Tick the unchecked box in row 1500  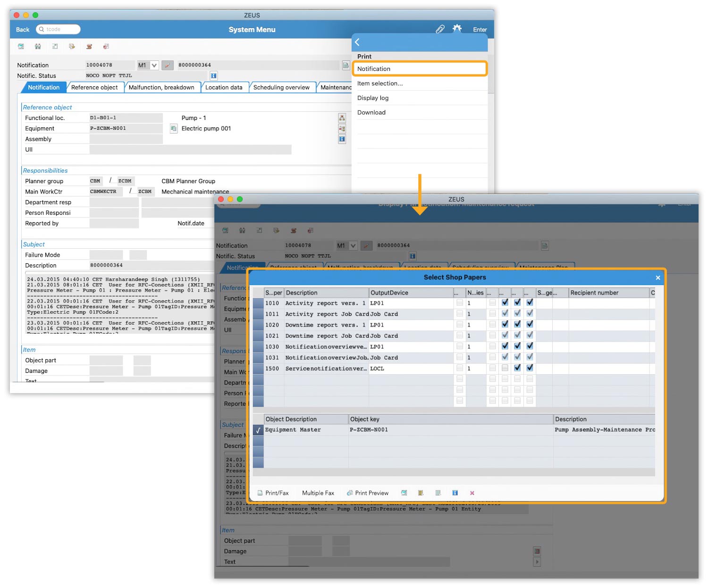pyautogui.click(x=505, y=368)
